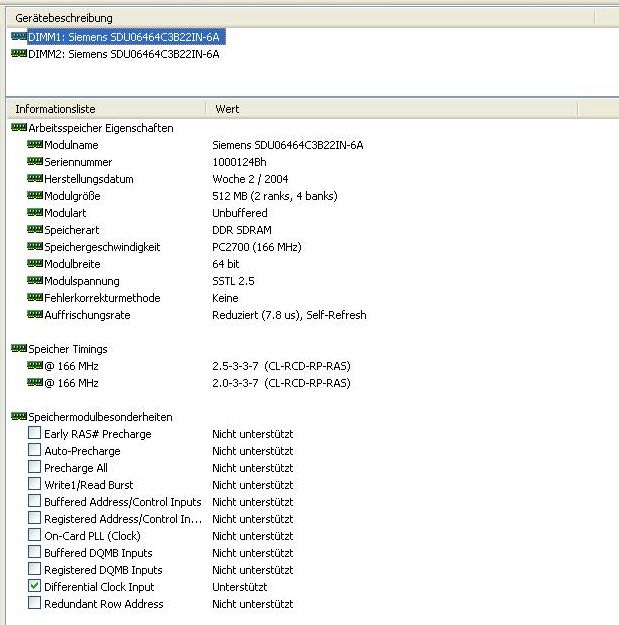The image size is (619, 625).
Task: Toggle the Precharge All checkbox
Action: coord(34,467)
